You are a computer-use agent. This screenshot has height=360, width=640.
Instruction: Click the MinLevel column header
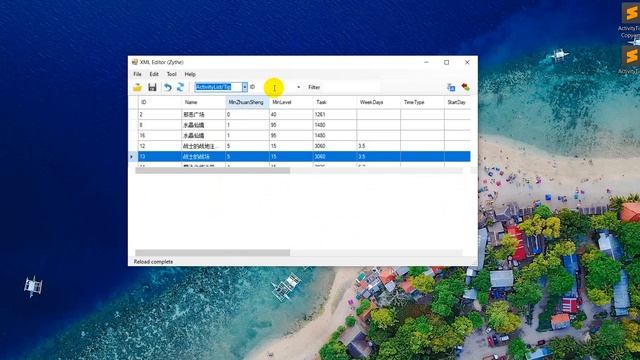pyautogui.click(x=291, y=102)
